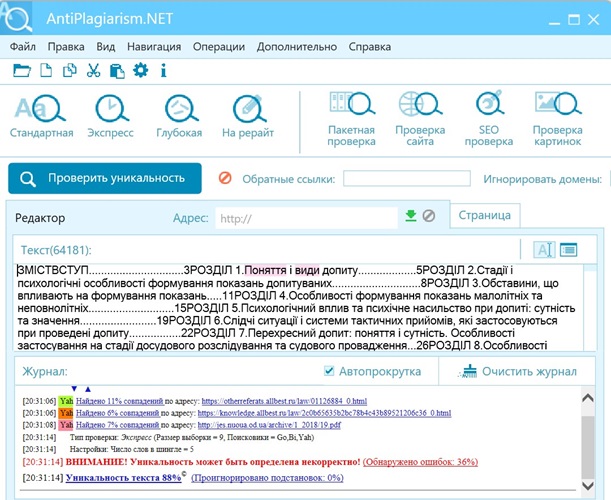Image resolution: width=611 pixels, height=500 pixels.
Task: Click the highlighted word Поняття in text
Action: (265, 270)
